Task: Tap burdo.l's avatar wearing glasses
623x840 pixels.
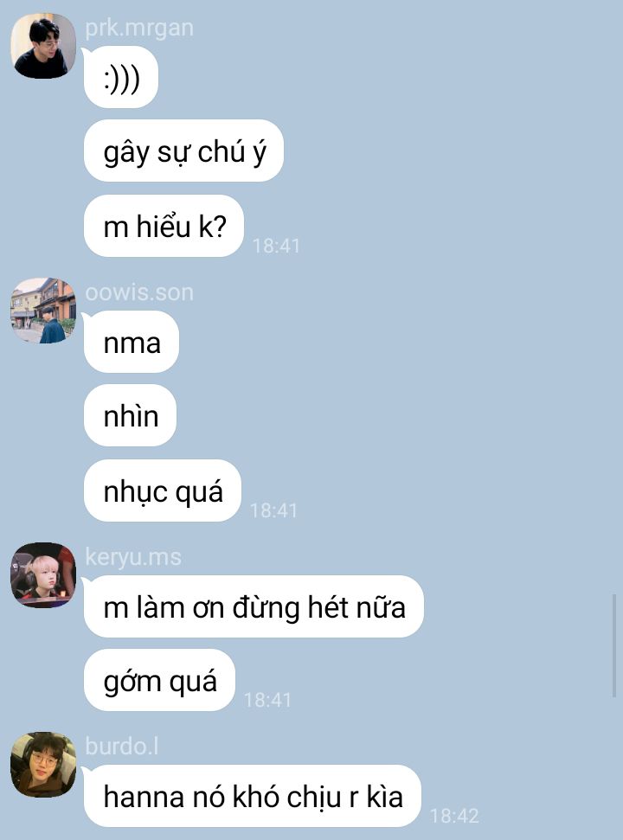Action: point(43,765)
